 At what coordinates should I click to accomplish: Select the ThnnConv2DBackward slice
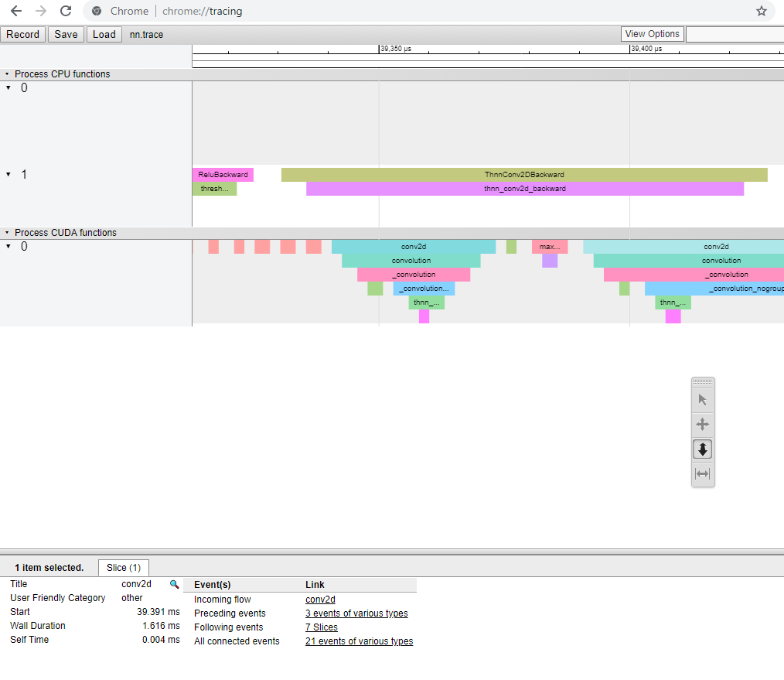coord(524,175)
